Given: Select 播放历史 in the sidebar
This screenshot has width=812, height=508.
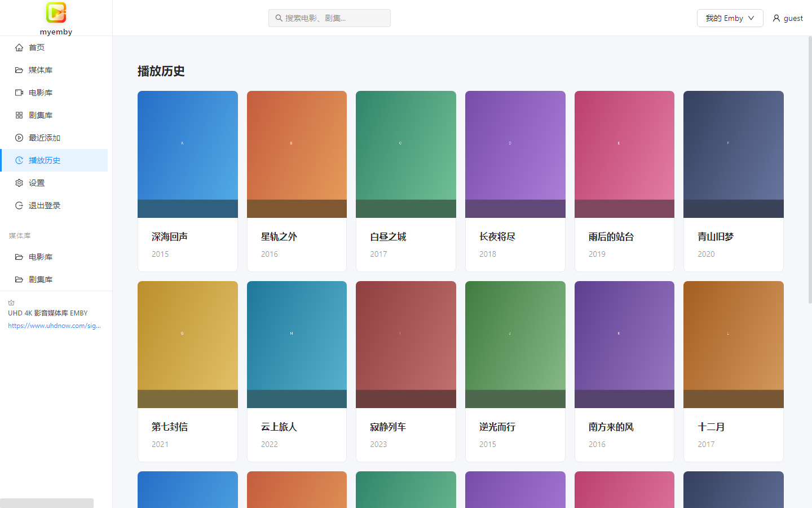Looking at the screenshot, I should coord(54,160).
